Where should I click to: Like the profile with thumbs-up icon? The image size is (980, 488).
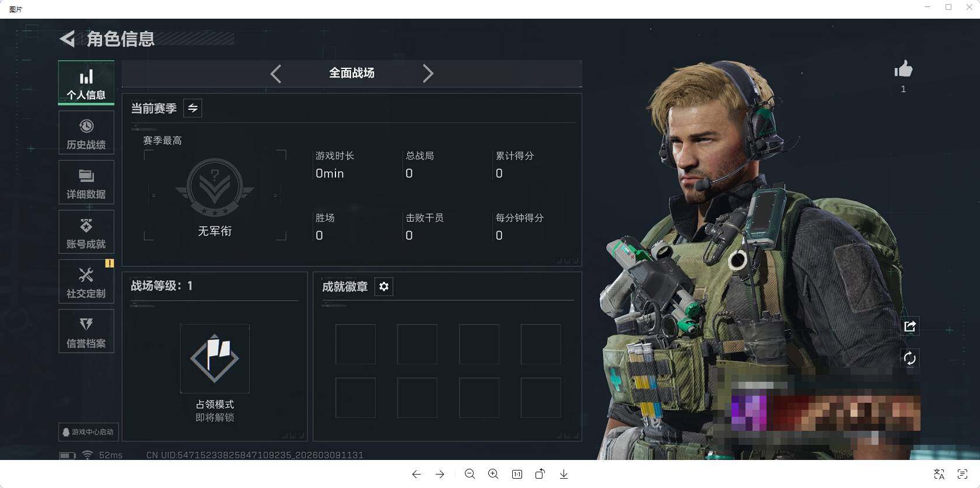(903, 69)
